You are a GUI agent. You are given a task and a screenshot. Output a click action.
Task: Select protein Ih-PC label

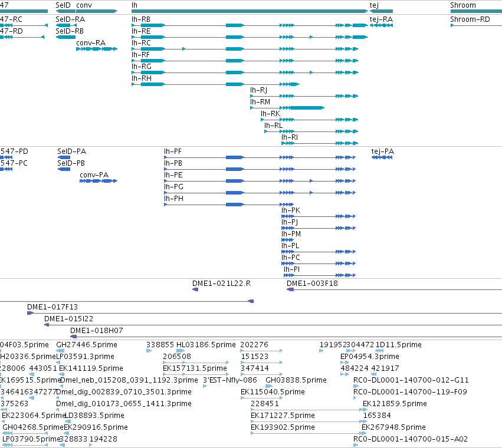pos(290,258)
